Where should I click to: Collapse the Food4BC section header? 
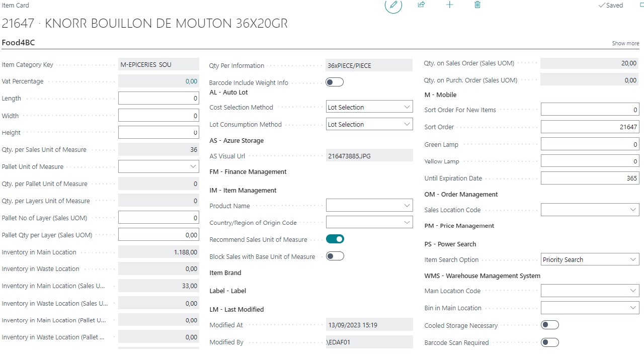(x=19, y=43)
